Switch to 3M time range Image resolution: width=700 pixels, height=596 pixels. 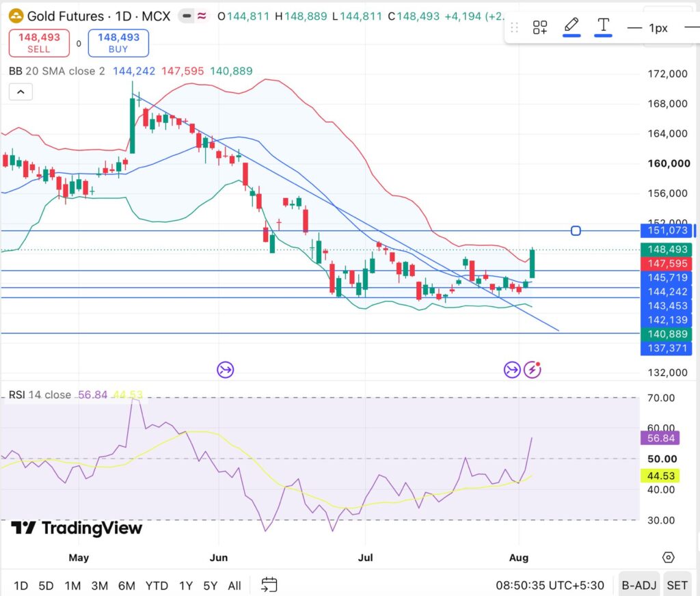[x=100, y=585]
